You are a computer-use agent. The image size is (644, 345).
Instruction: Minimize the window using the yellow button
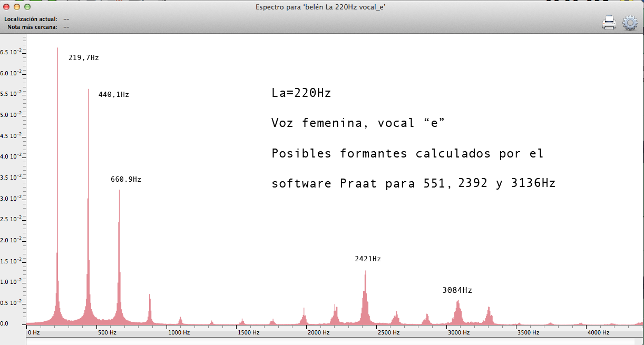click(17, 7)
